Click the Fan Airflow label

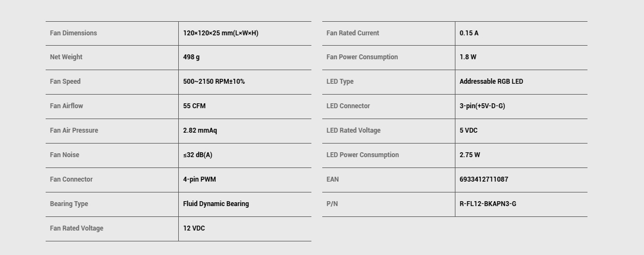tap(66, 106)
